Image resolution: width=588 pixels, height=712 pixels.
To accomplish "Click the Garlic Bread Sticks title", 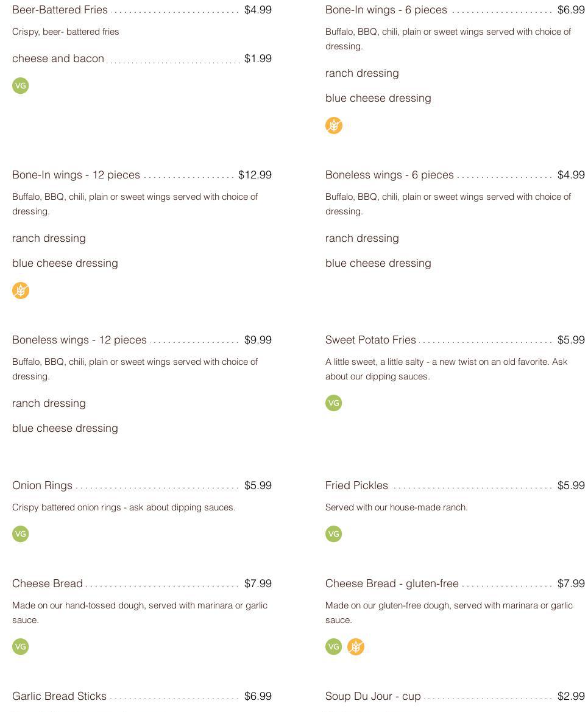I will click(x=59, y=696).
